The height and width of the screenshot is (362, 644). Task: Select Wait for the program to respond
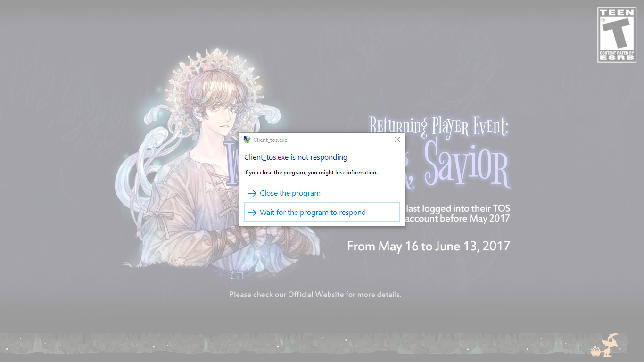[x=313, y=213]
